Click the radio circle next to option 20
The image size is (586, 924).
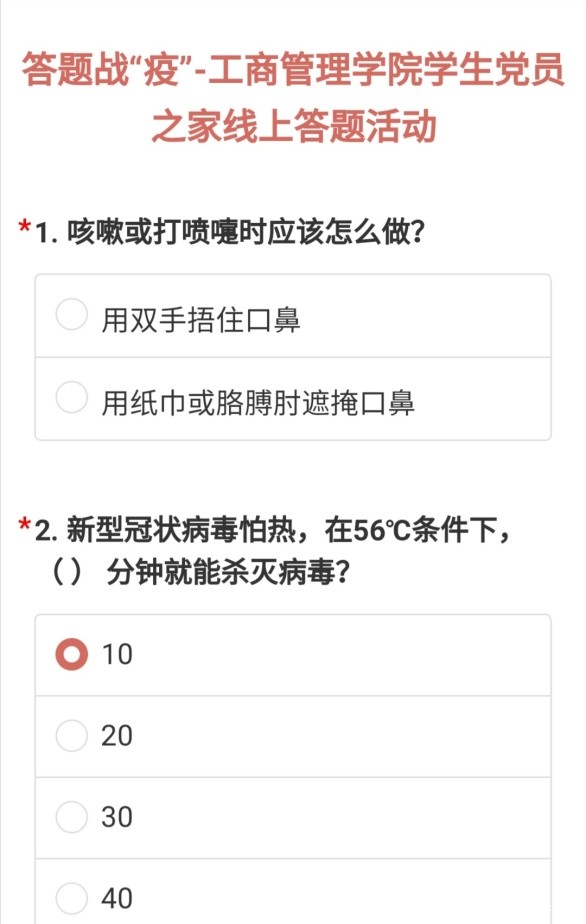tap(71, 735)
